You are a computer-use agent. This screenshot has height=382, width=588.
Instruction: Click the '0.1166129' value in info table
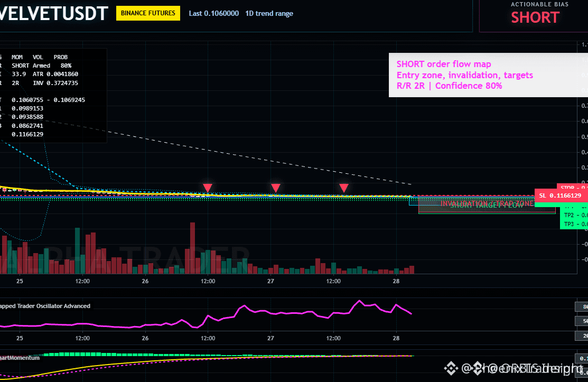click(x=27, y=134)
